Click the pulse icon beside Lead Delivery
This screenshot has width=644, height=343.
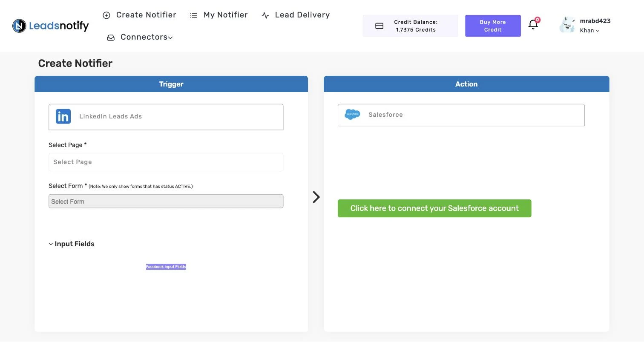pyautogui.click(x=265, y=15)
